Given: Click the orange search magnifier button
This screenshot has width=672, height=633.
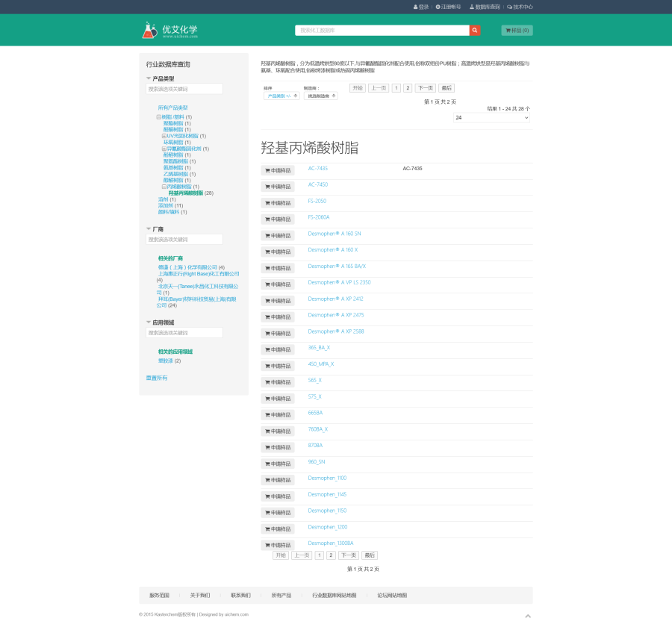Looking at the screenshot, I should click(x=475, y=31).
